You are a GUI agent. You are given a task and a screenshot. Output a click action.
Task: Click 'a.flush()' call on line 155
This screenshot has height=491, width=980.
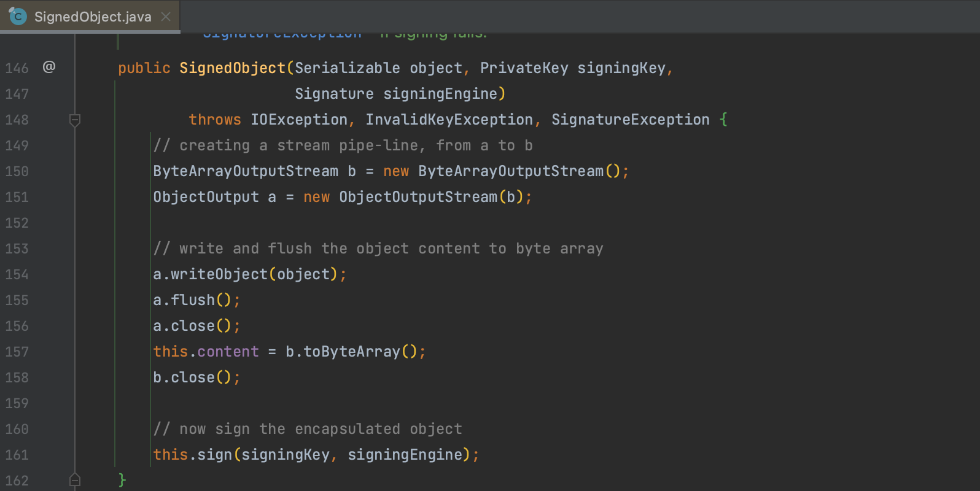pos(193,300)
